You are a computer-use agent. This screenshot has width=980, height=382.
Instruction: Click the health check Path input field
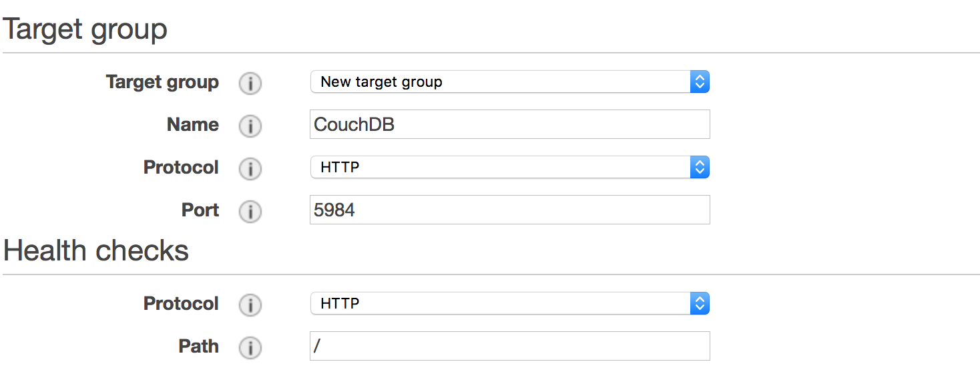(x=509, y=347)
